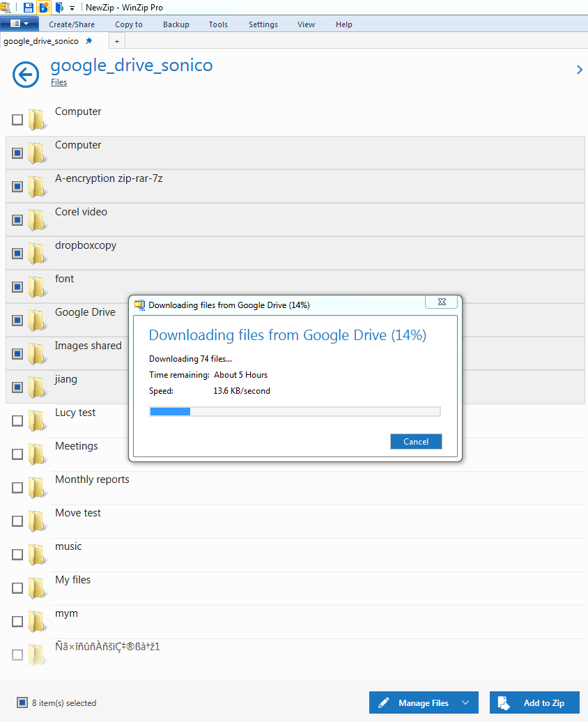Open the Settings menu
The width and height of the screenshot is (588, 722).
263,24
